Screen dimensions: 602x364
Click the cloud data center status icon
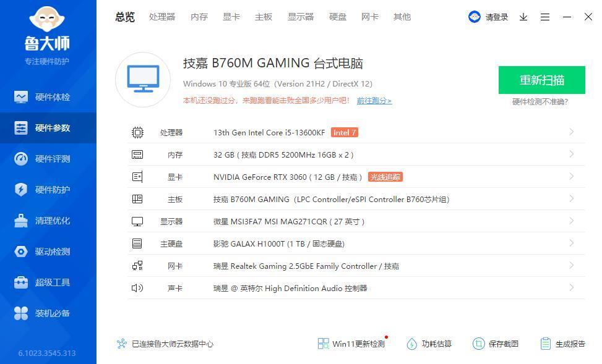tap(122, 344)
